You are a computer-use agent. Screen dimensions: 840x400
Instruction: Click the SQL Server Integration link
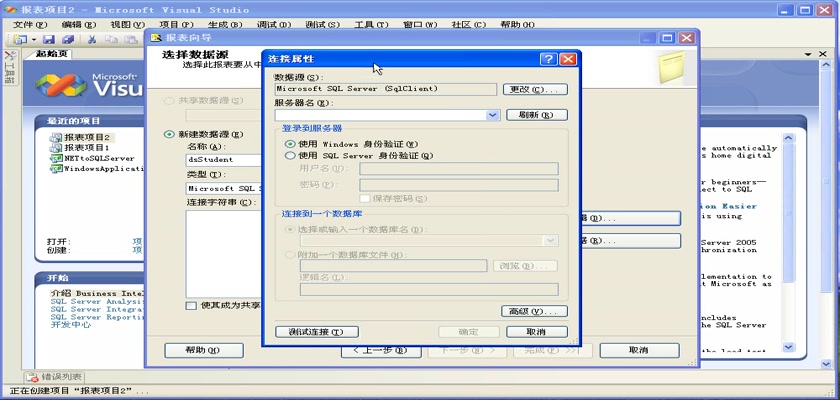pyautogui.click(x=96, y=309)
